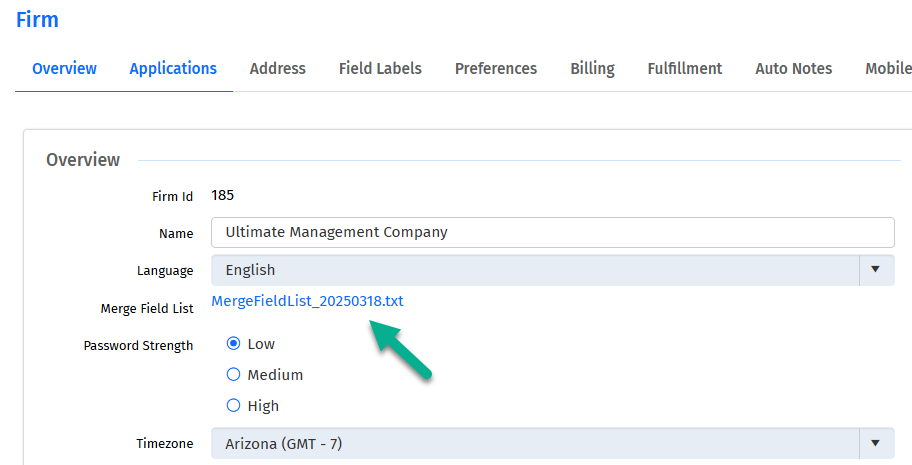
Task: Open the Overview tab
Action: [x=65, y=69]
